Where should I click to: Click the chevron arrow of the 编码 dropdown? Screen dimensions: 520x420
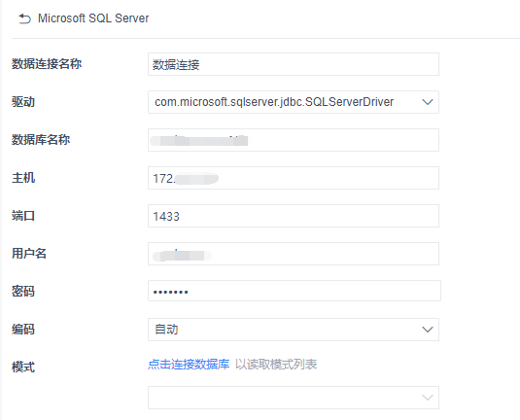tap(428, 330)
